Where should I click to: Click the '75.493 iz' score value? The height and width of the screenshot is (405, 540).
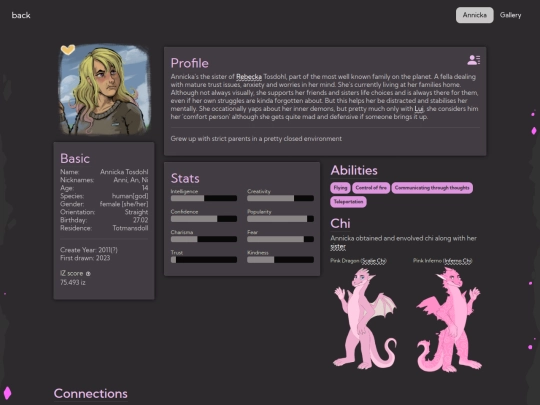73,282
